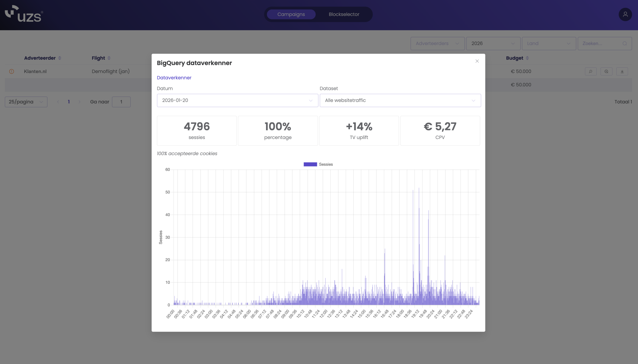638x364 pixels.
Task: Click the search magnifier in Zoeken field
Action: [625, 44]
